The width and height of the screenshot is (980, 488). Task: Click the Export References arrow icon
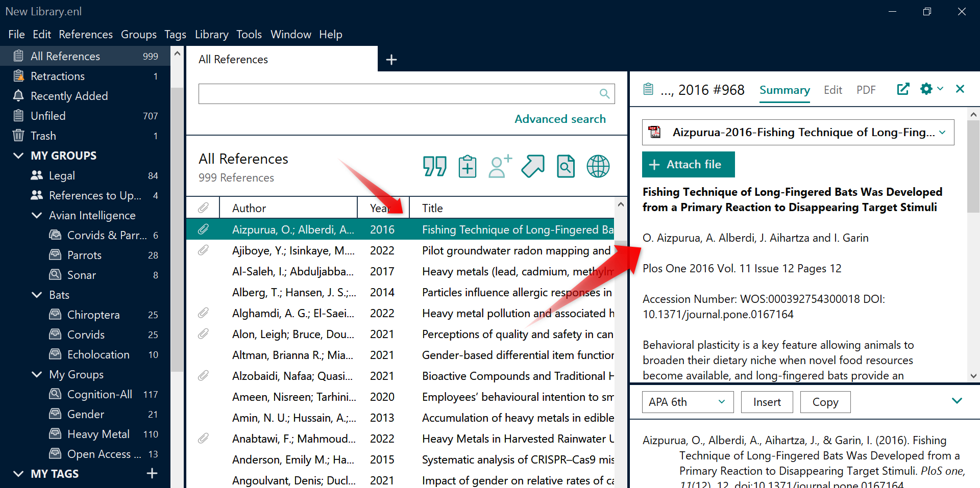pyautogui.click(x=532, y=166)
